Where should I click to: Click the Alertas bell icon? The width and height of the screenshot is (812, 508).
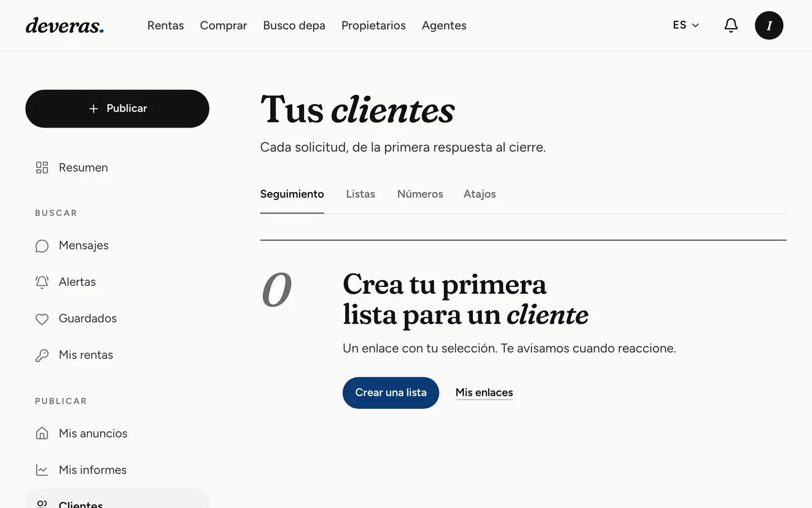pos(42,282)
